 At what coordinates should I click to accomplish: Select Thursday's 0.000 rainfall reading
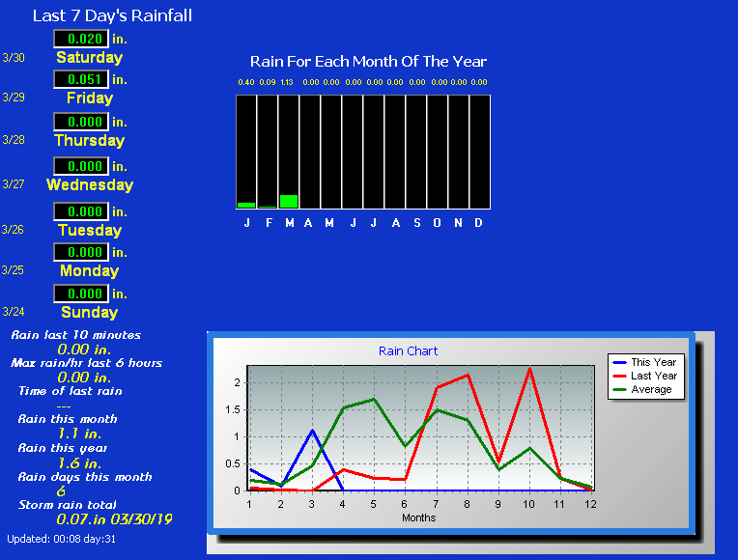(x=81, y=122)
